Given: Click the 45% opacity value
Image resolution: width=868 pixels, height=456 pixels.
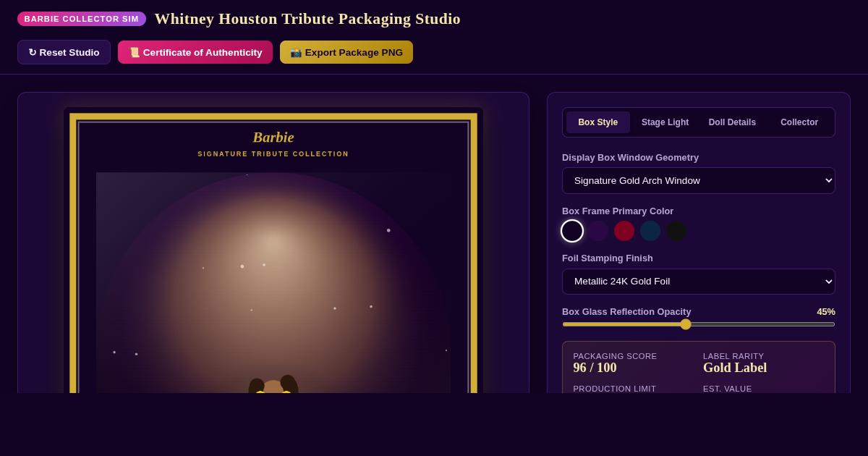Looking at the screenshot, I should coord(826,311).
